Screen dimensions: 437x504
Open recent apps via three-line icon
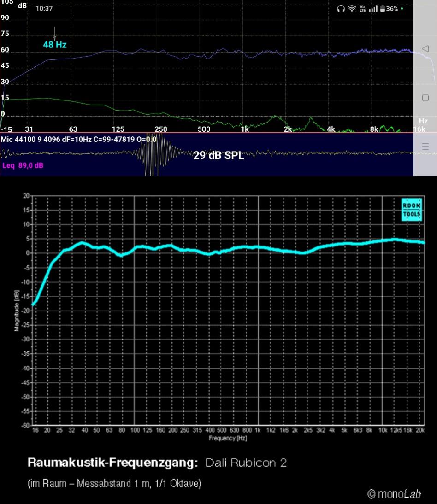pyautogui.click(x=425, y=147)
